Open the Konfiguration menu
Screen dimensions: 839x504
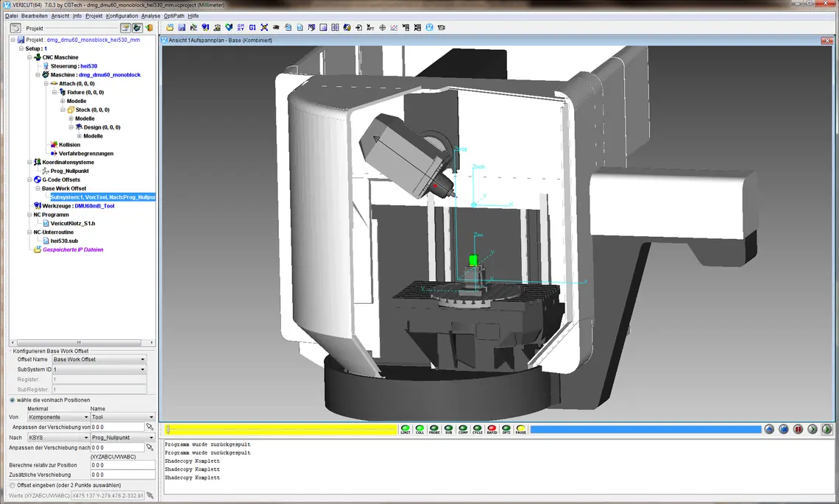point(121,15)
